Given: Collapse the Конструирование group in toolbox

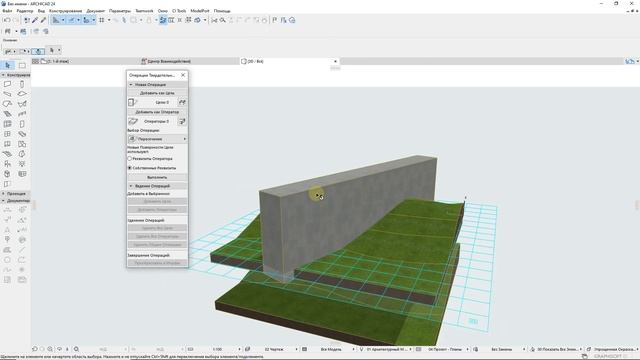Looking at the screenshot, I should coord(16,75).
